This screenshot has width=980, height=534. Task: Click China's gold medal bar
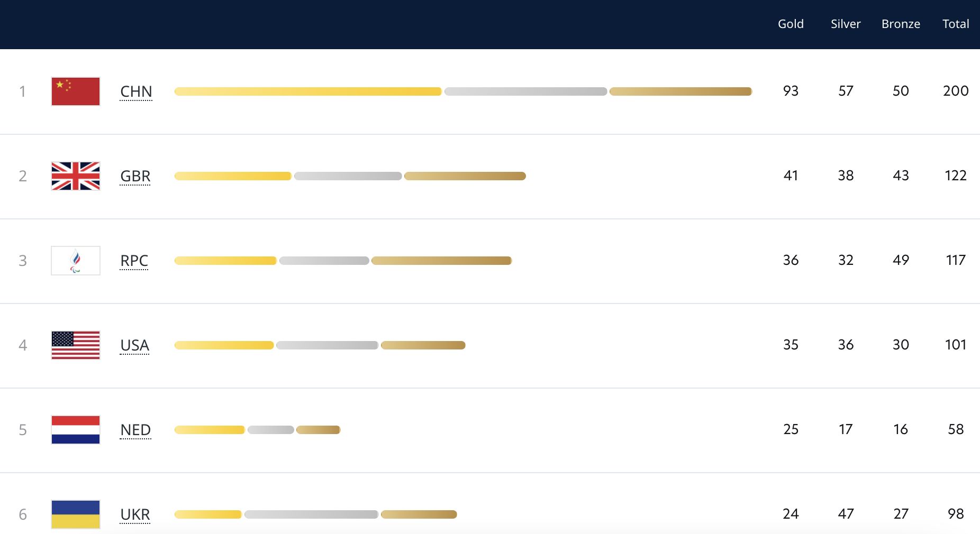[308, 91]
